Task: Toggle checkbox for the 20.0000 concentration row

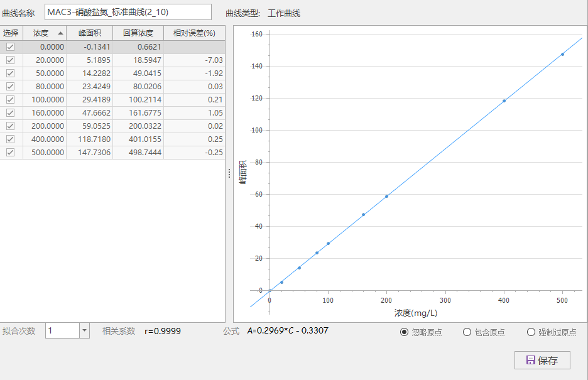Action: pos(11,60)
